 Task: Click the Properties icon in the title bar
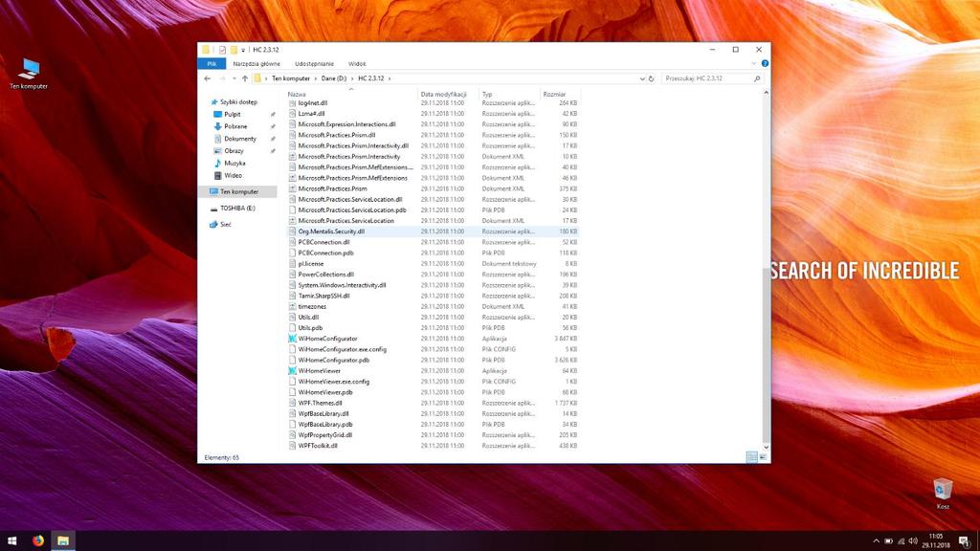pos(222,50)
